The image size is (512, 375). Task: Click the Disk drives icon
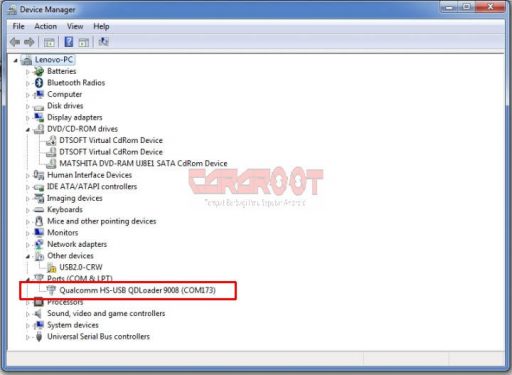(x=39, y=107)
